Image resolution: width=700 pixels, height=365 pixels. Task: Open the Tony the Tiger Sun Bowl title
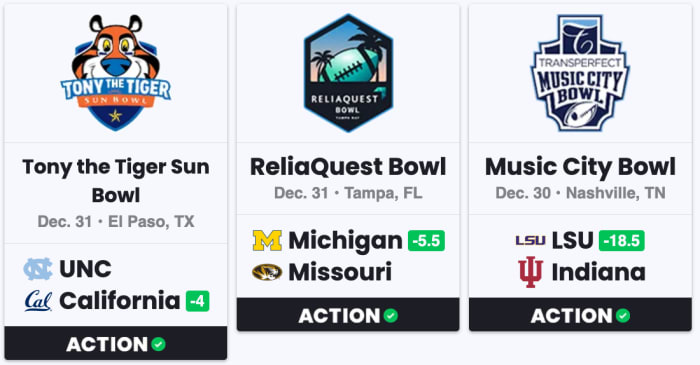116,181
